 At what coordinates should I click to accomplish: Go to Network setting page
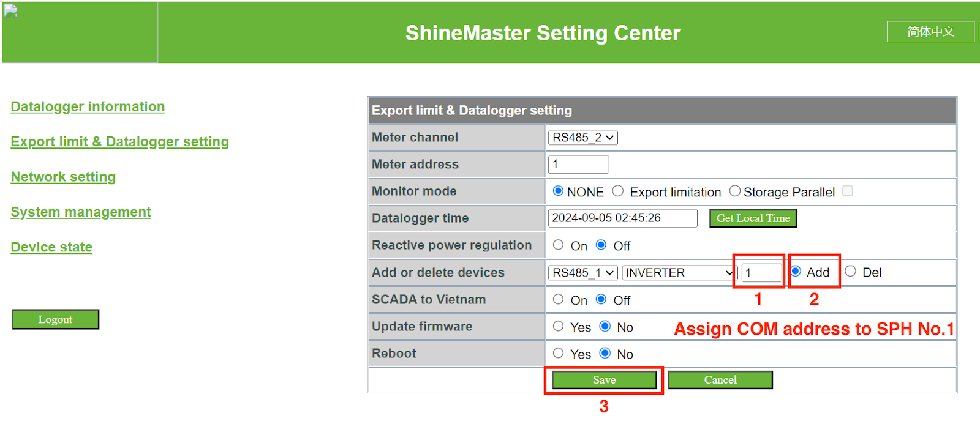tap(63, 177)
